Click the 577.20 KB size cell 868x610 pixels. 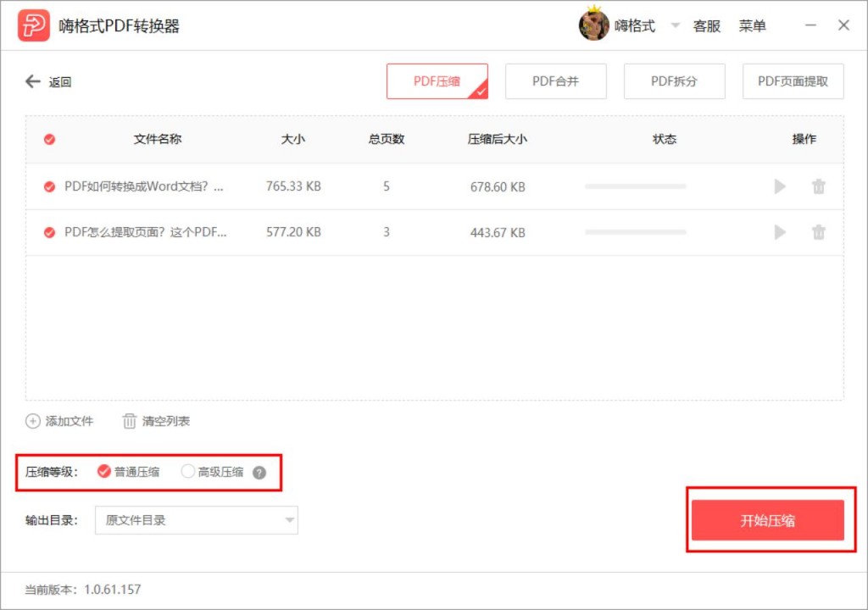293,232
